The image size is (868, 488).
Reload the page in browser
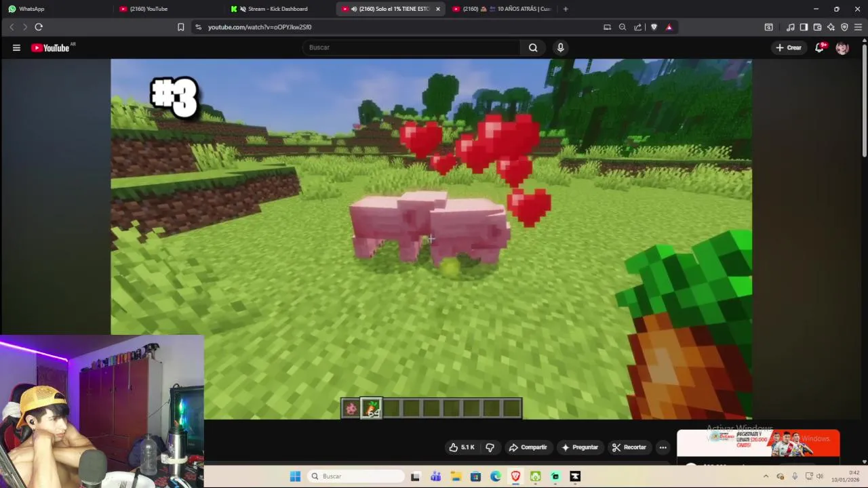pyautogui.click(x=39, y=27)
